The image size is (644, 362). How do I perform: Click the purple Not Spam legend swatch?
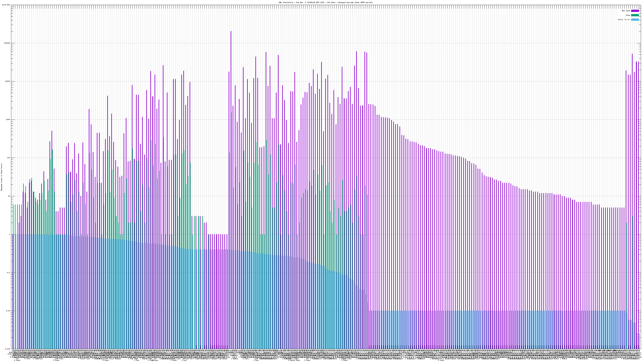(635, 11)
